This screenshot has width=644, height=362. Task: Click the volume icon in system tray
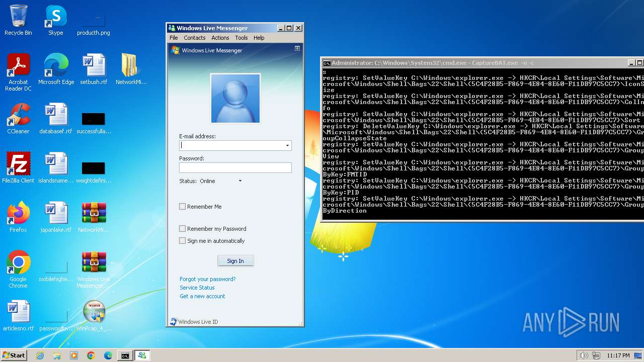click(x=584, y=355)
